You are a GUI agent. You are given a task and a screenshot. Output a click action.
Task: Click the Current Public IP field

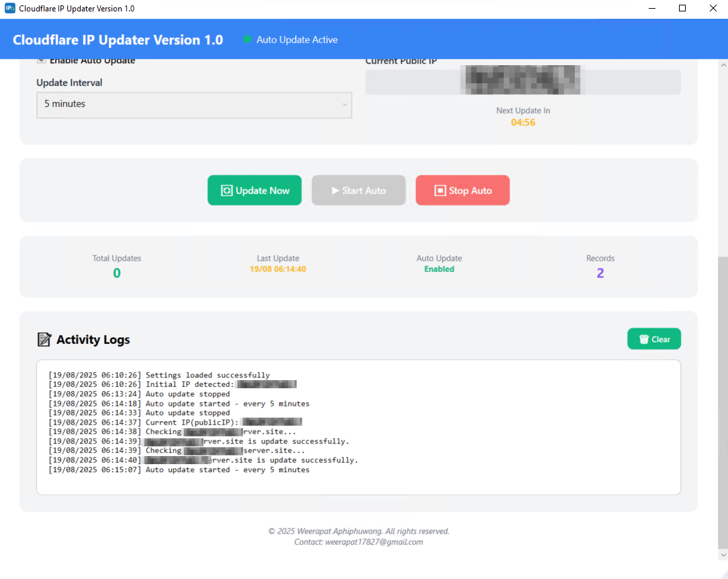click(522, 82)
